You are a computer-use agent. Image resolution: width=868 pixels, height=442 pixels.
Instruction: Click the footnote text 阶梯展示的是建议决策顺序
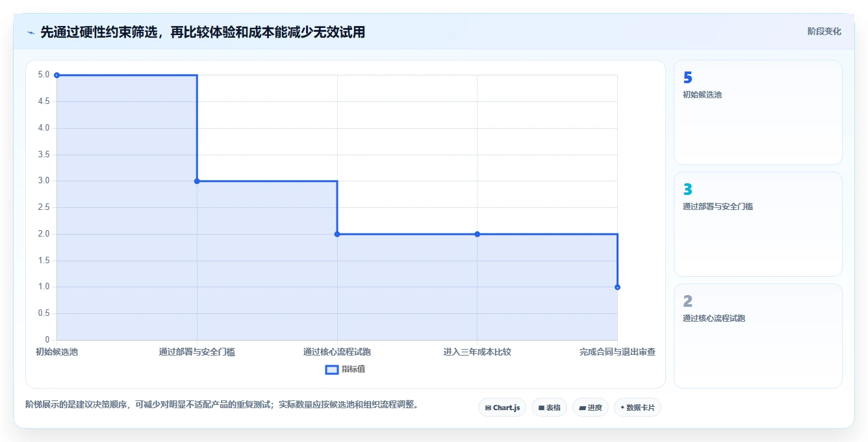point(76,404)
